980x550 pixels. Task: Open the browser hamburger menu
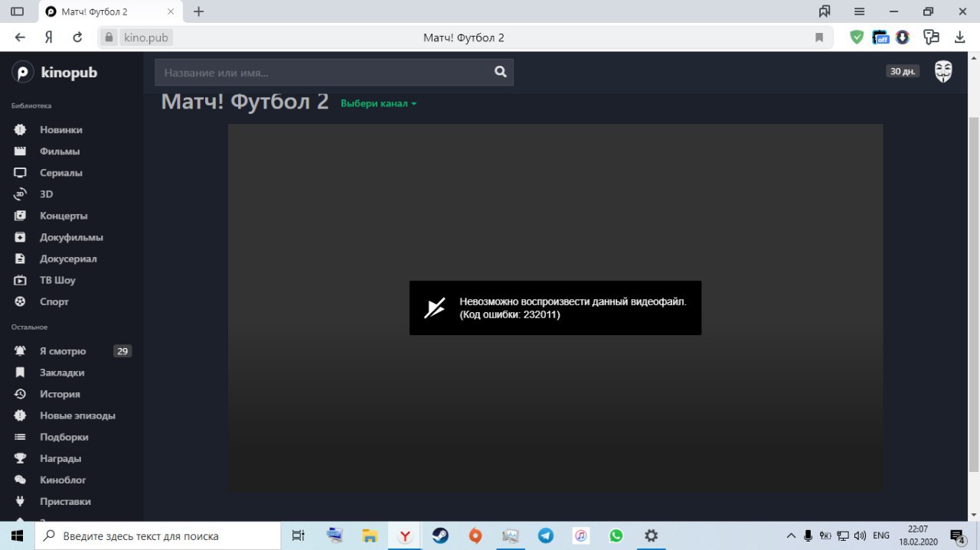(x=860, y=11)
